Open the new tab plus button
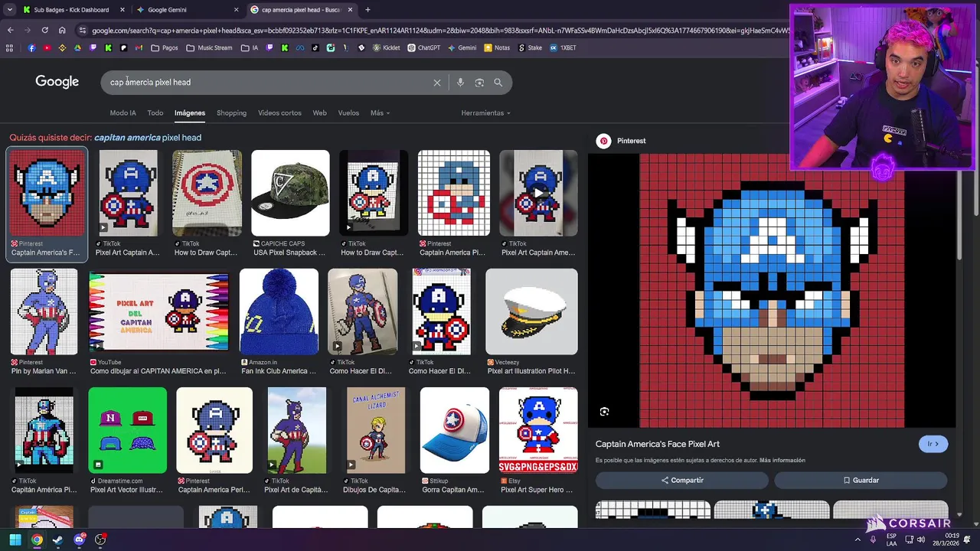This screenshot has width=980, height=551. point(367,10)
